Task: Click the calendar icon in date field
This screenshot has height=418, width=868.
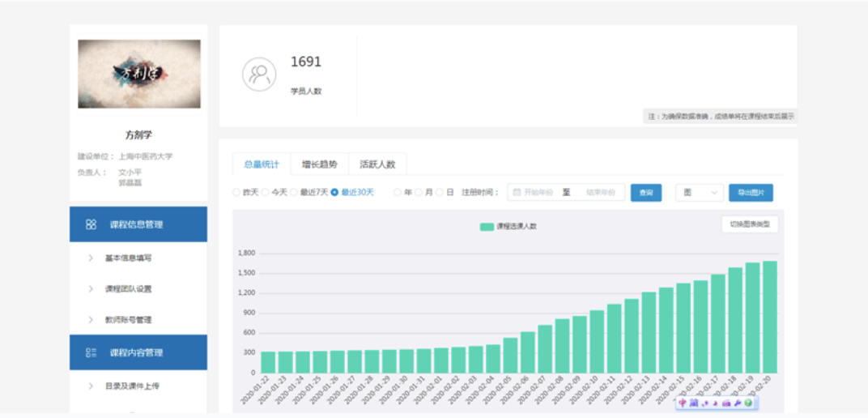Action: 517,193
